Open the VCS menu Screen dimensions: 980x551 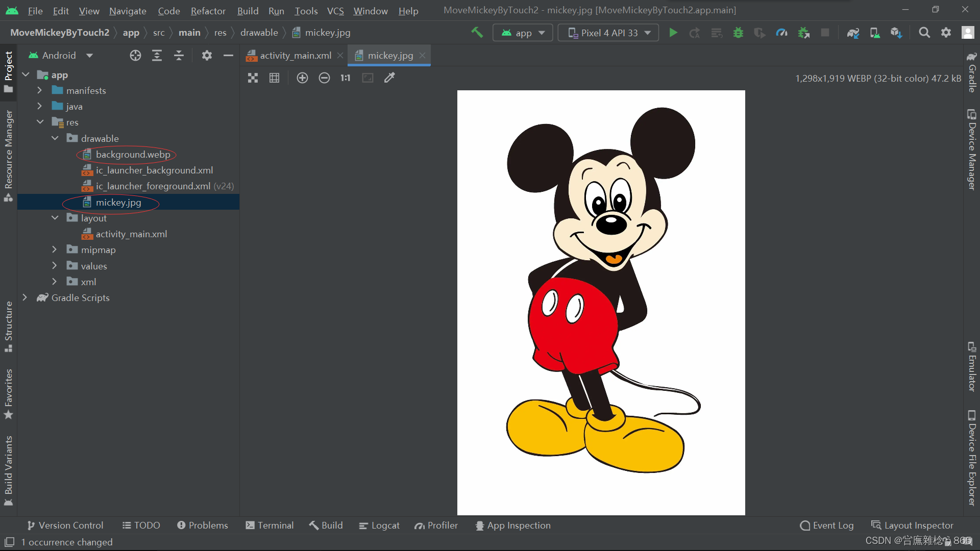tap(335, 11)
